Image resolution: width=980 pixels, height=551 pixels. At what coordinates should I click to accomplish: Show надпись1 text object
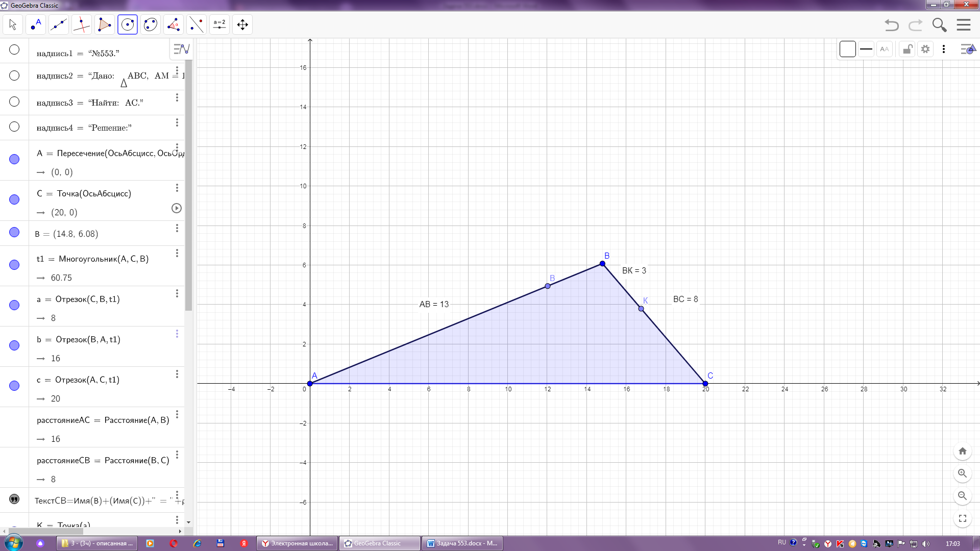pyautogui.click(x=14, y=49)
